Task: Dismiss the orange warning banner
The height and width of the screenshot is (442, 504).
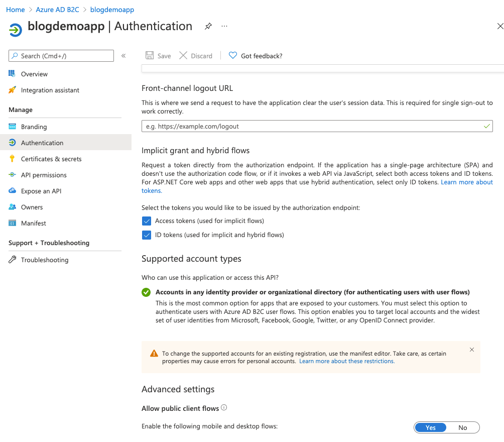Action: (471, 350)
